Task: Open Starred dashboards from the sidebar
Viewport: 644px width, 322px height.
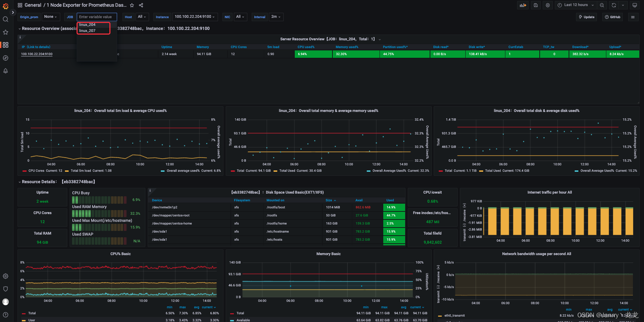Action: pos(5,32)
